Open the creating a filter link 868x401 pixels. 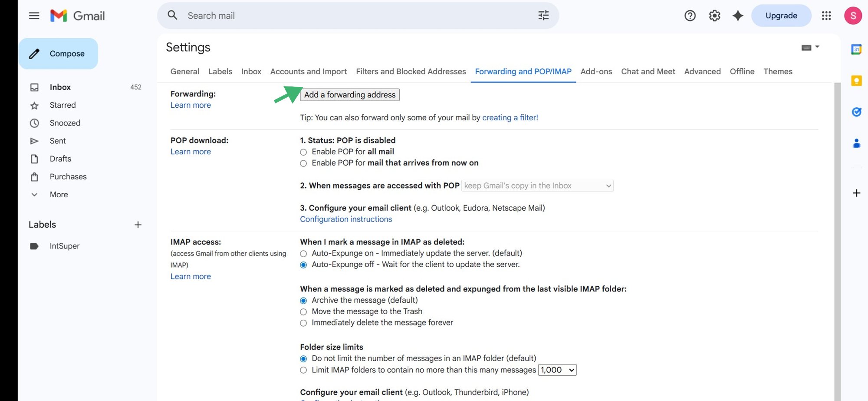coord(510,117)
